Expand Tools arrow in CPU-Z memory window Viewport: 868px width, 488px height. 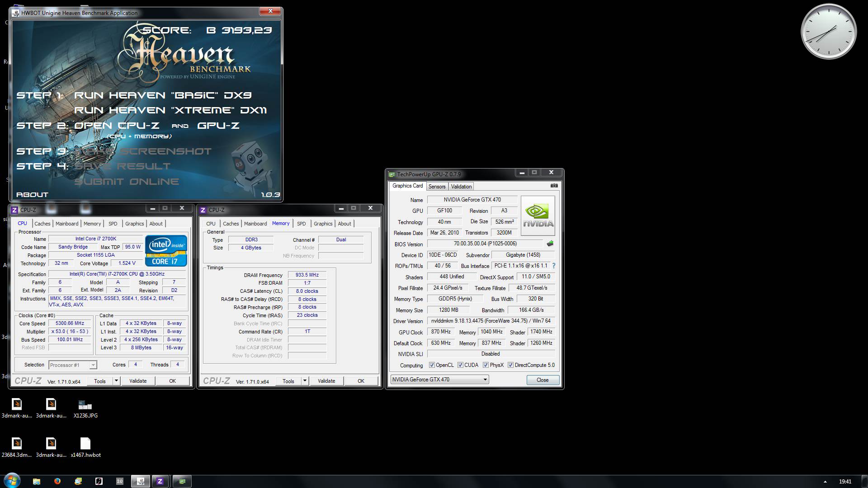pyautogui.click(x=305, y=381)
